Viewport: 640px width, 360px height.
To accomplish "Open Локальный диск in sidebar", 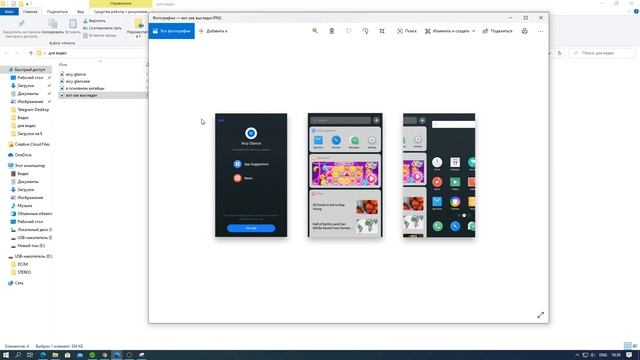I will click(34, 230).
